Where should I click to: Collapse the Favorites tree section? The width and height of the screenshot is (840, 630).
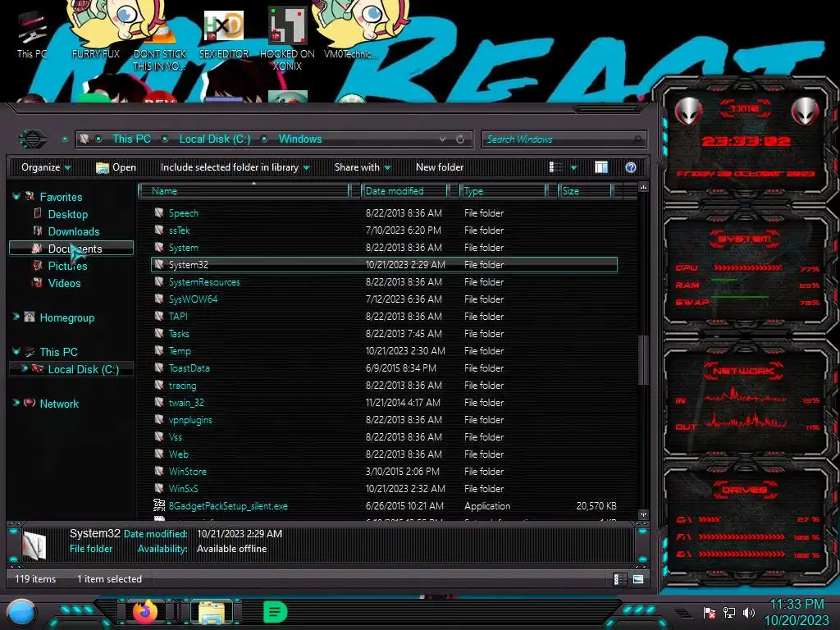(16, 197)
